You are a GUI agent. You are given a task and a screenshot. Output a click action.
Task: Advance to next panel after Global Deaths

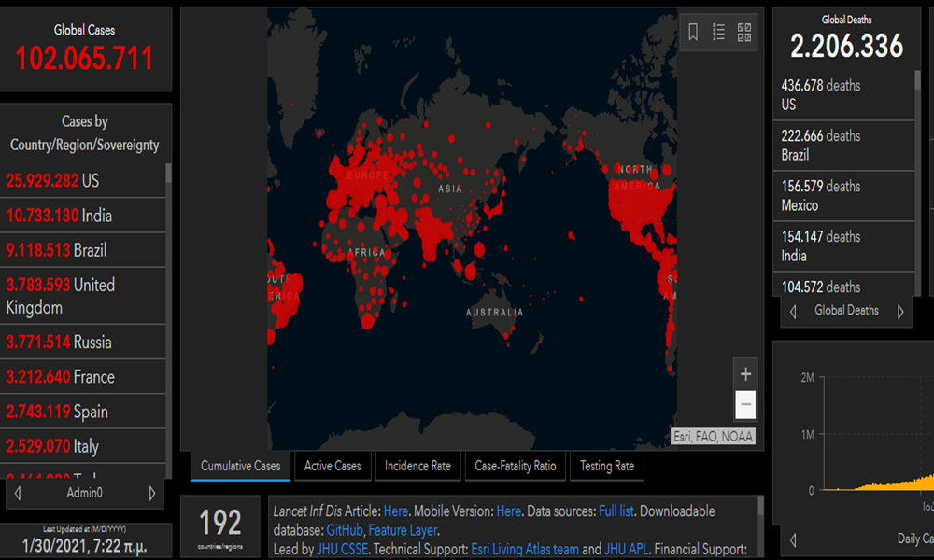(900, 312)
